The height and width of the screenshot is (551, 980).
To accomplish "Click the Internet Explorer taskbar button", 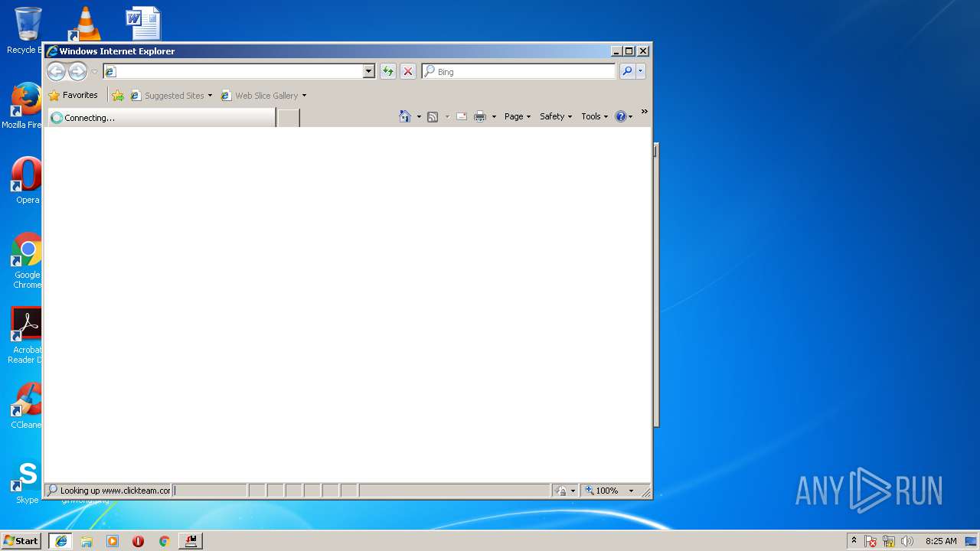I will (61, 541).
